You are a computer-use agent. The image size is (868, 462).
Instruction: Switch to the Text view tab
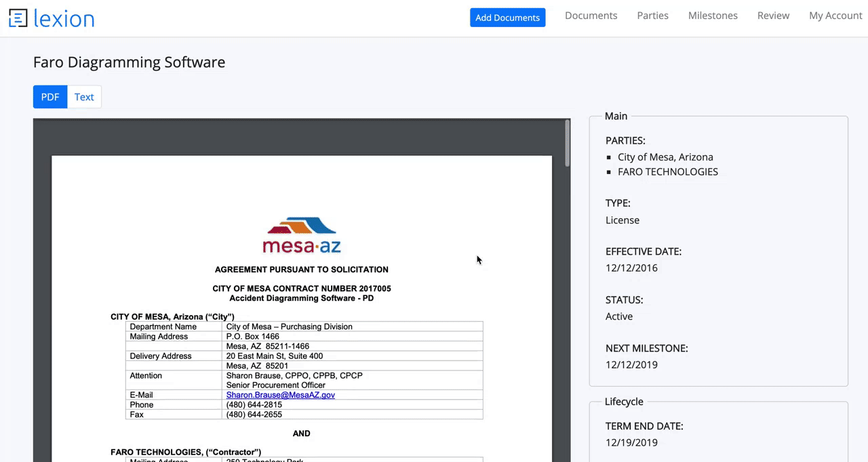click(84, 97)
